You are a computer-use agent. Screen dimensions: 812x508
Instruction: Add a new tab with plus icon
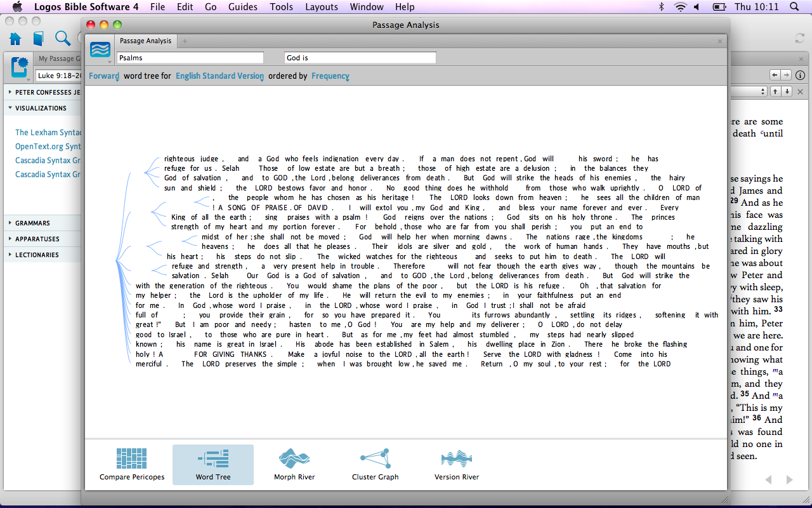(185, 41)
